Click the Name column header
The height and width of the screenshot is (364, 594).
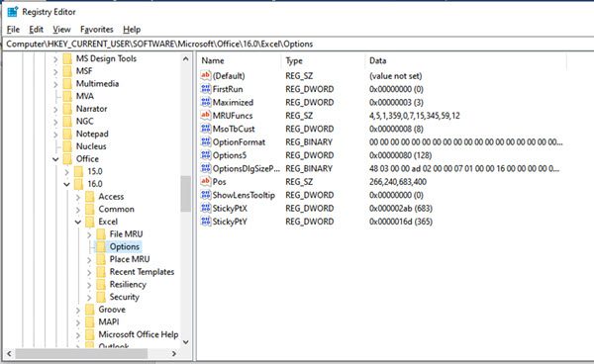(240, 60)
